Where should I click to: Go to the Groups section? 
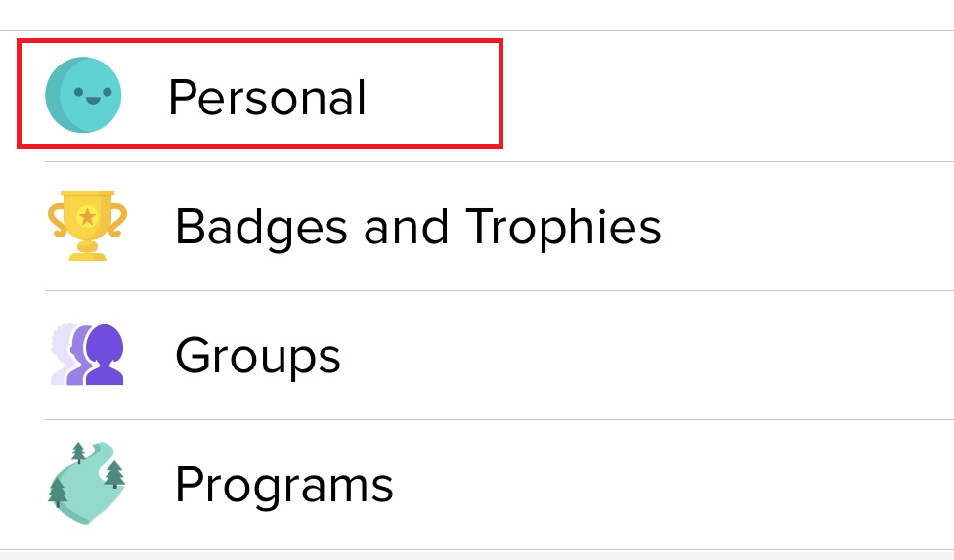coord(258,356)
